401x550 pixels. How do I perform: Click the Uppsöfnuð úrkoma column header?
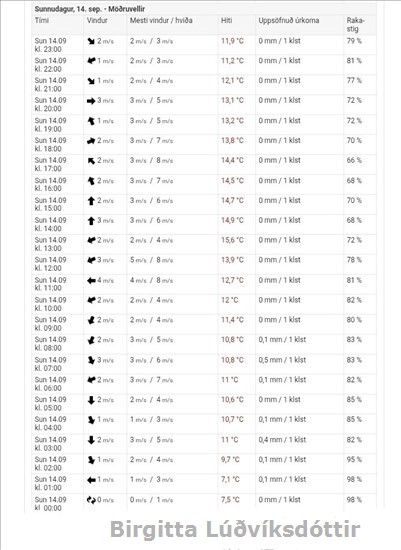click(289, 20)
